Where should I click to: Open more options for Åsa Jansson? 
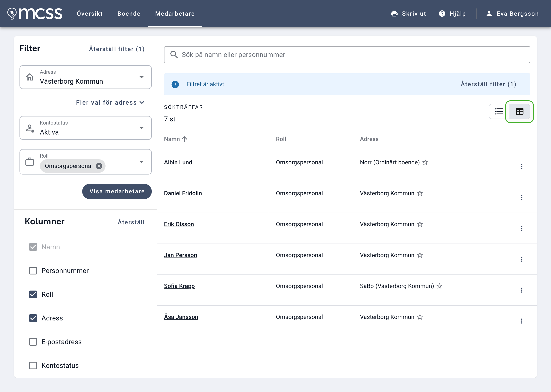click(522, 321)
